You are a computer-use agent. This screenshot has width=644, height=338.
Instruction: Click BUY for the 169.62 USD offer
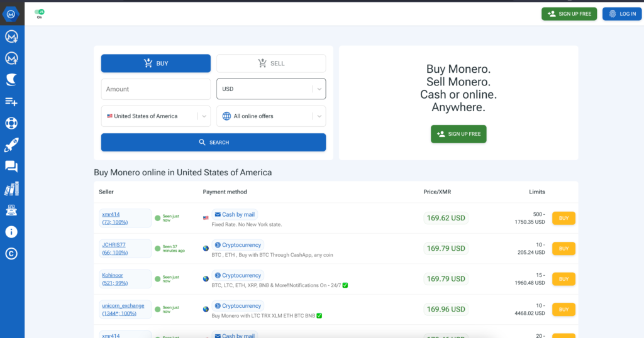point(563,218)
